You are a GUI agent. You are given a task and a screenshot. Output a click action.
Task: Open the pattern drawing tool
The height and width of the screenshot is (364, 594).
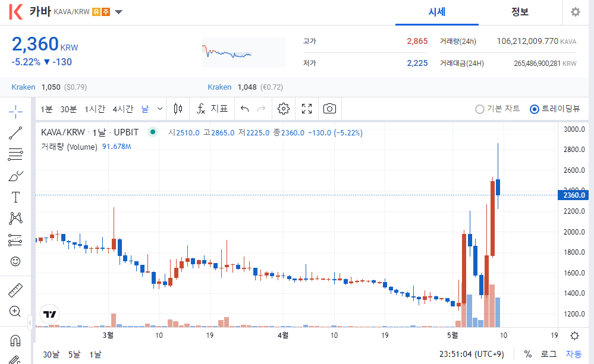pyautogui.click(x=15, y=219)
